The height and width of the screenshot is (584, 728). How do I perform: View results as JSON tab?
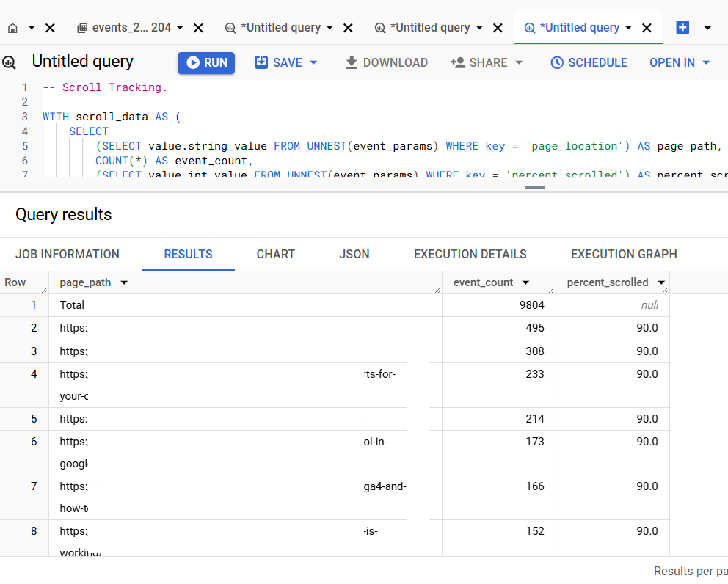pyautogui.click(x=354, y=255)
